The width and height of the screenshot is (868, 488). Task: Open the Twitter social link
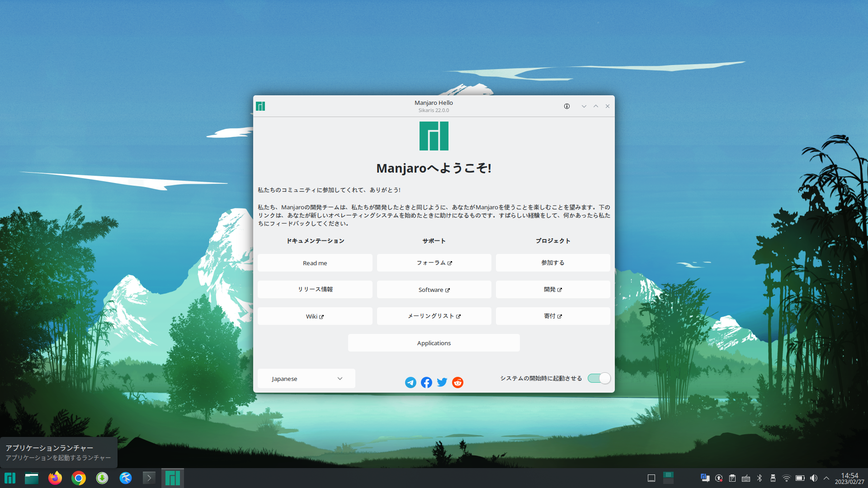click(x=442, y=382)
